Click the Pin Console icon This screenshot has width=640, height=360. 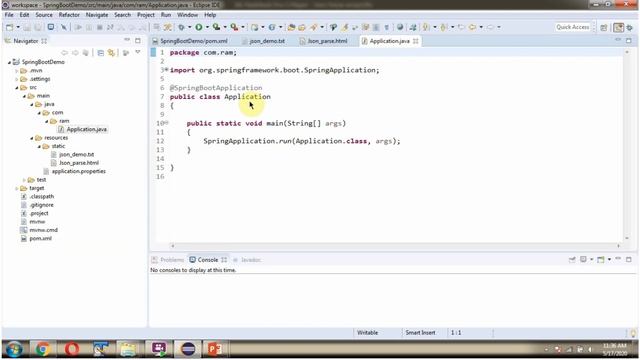click(572, 260)
